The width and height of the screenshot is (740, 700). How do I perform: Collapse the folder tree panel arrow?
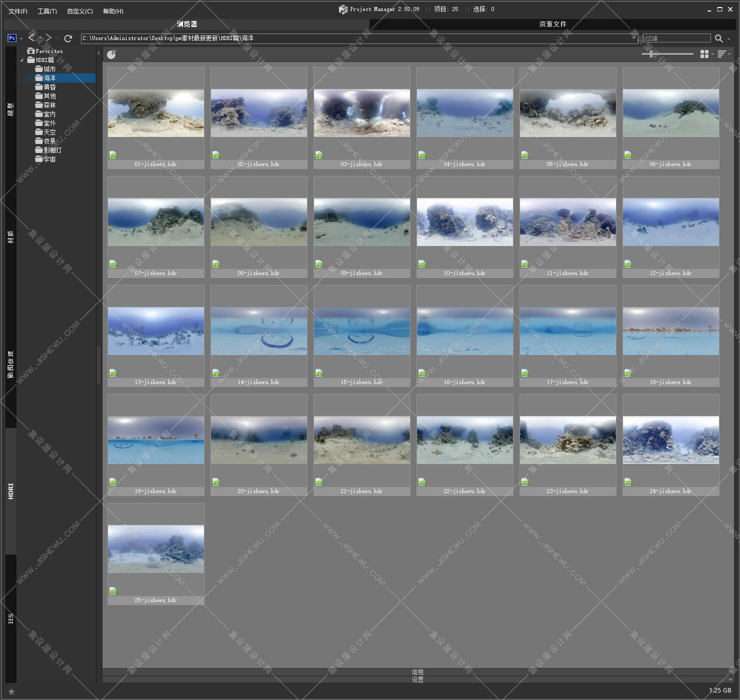pos(98,53)
